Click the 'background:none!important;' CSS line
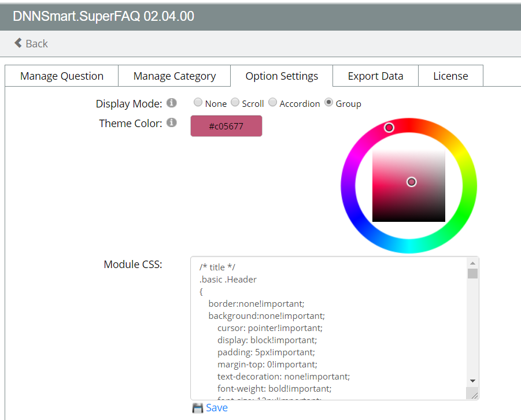The height and width of the screenshot is (420, 521). (x=267, y=316)
